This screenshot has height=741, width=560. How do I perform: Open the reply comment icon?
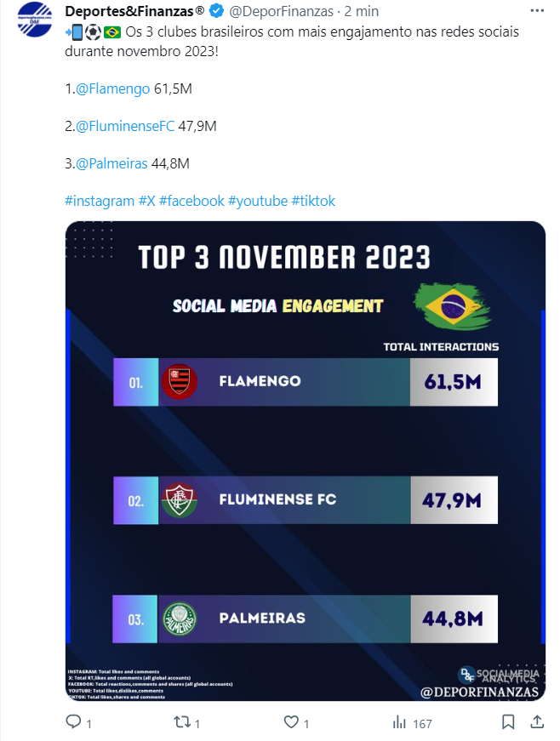tap(73, 721)
